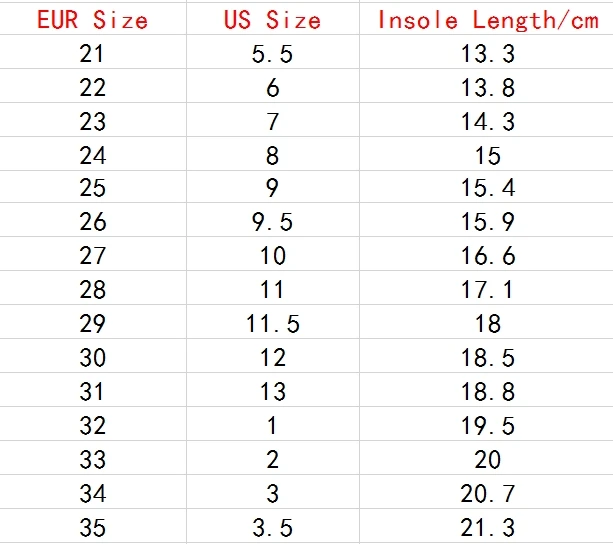Click the insole length 18.8 cell

(486, 390)
